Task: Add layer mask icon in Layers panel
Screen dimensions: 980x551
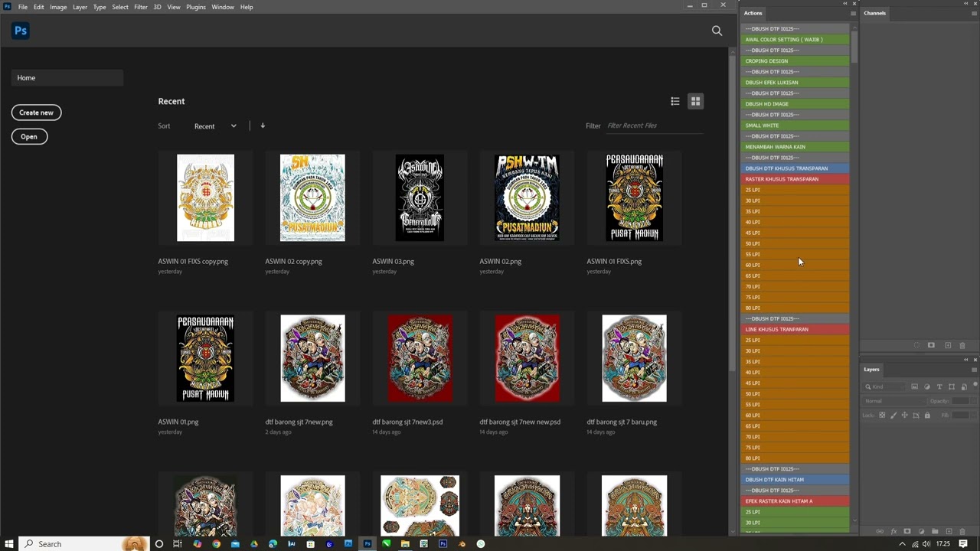Action: coord(907,531)
